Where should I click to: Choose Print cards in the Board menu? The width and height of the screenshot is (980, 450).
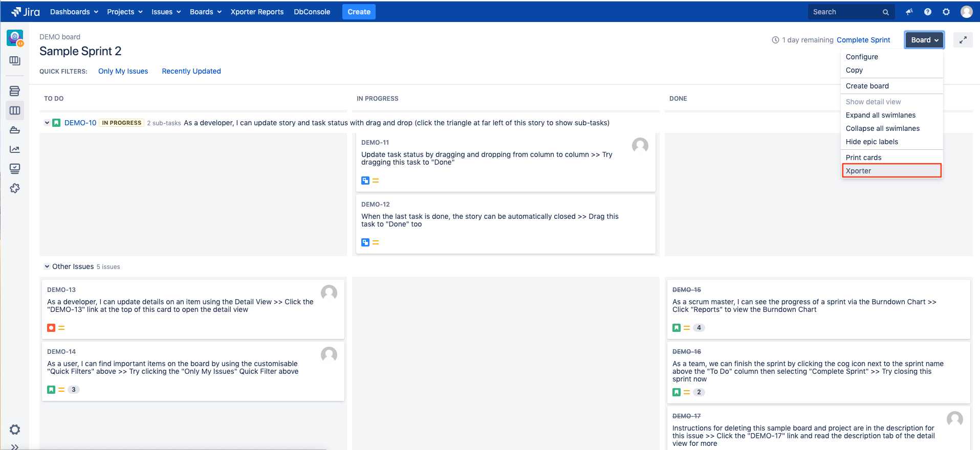tap(863, 157)
